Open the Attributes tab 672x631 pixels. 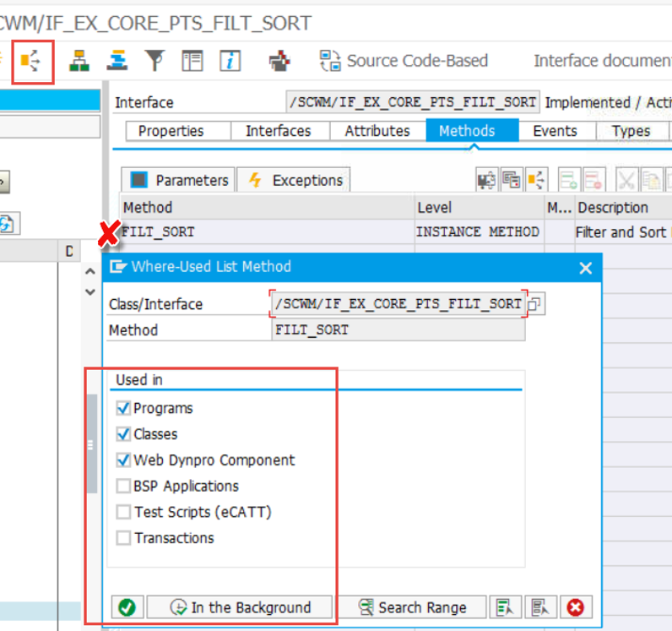(x=377, y=131)
